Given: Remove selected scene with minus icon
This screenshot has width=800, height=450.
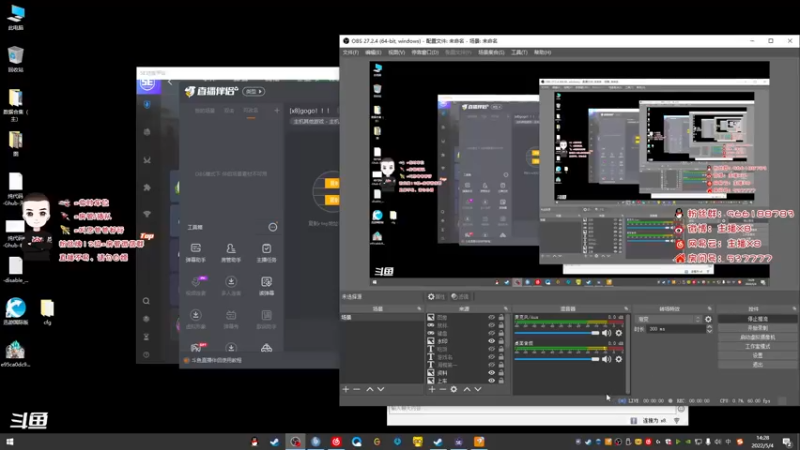Looking at the screenshot, I should [357, 389].
